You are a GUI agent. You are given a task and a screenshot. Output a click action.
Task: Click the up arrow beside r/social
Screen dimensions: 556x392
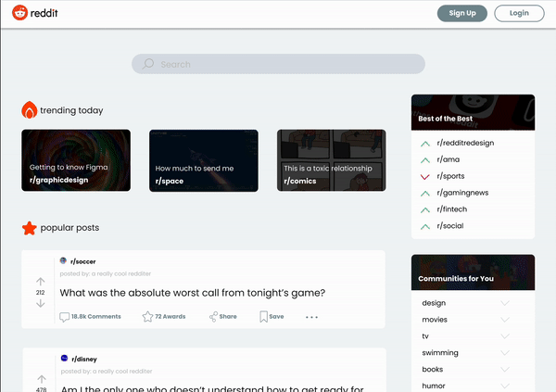[425, 227]
